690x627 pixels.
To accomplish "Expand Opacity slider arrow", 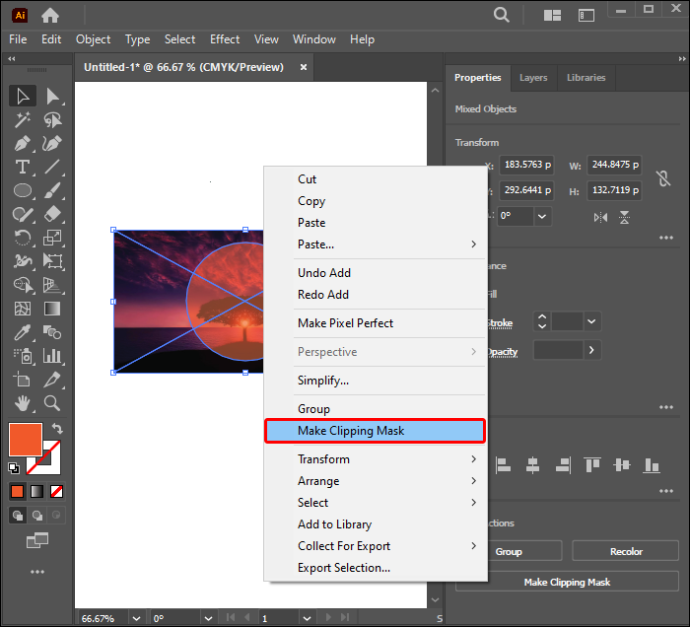I will pyautogui.click(x=592, y=350).
